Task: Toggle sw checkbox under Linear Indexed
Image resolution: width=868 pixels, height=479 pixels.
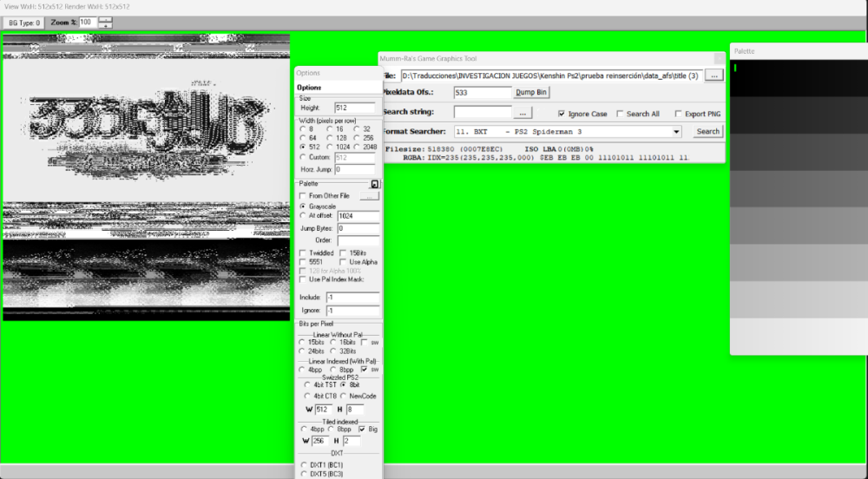Action: click(365, 369)
